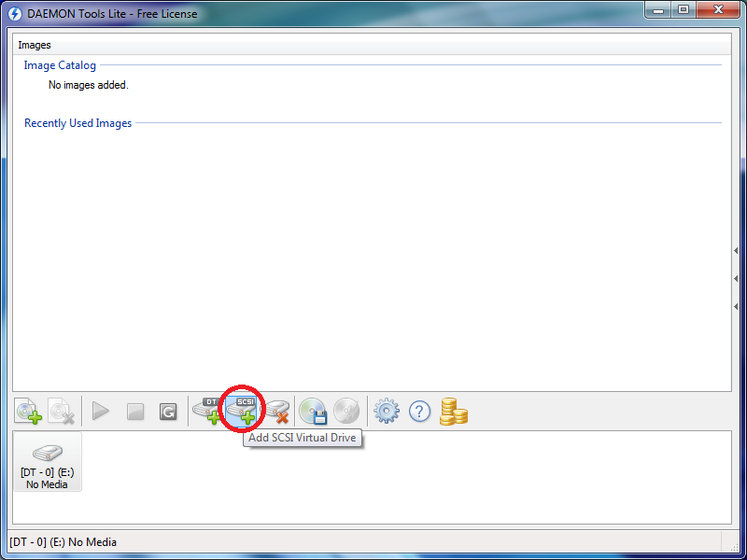Click the Add Image icon
This screenshot has height=560, width=747.
point(29,412)
